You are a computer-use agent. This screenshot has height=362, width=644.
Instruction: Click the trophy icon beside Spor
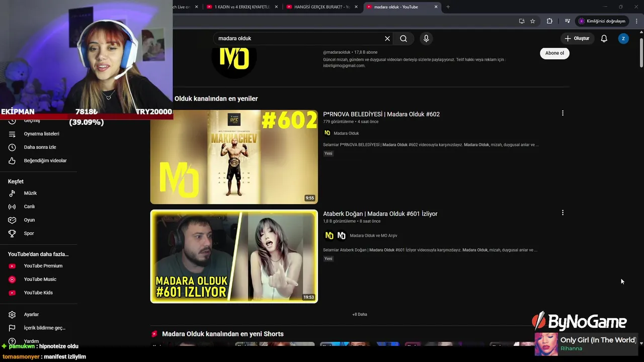pos(12,233)
